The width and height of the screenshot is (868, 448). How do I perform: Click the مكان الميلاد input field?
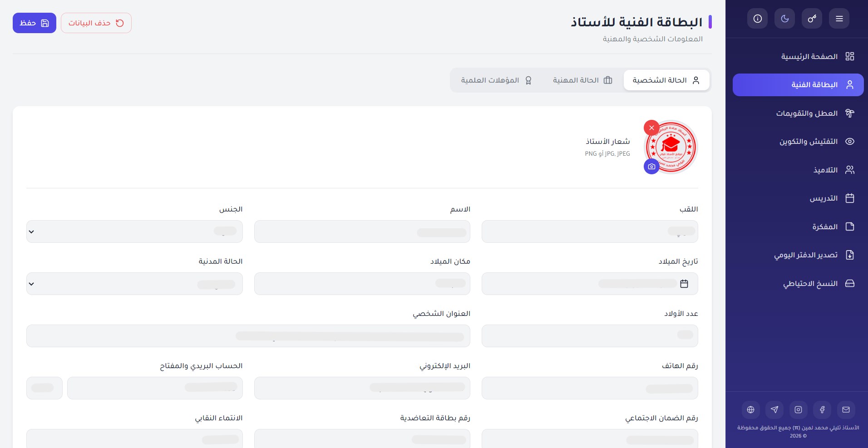(362, 284)
